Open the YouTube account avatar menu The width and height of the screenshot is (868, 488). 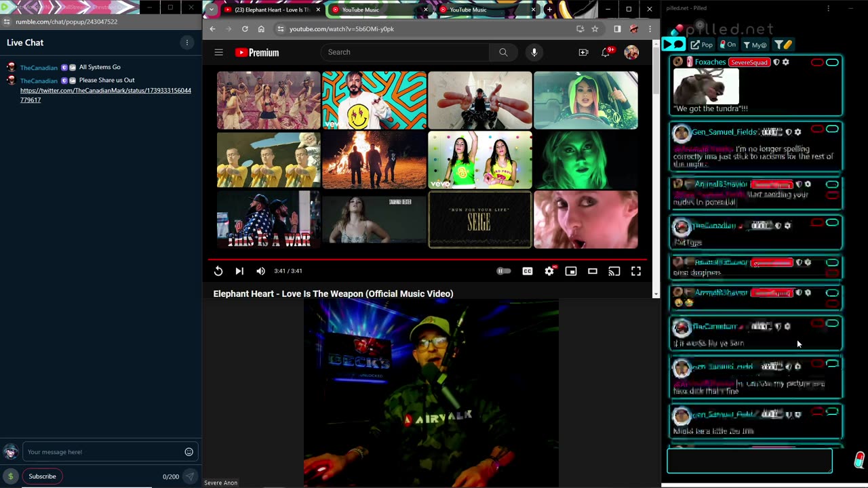point(631,52)
